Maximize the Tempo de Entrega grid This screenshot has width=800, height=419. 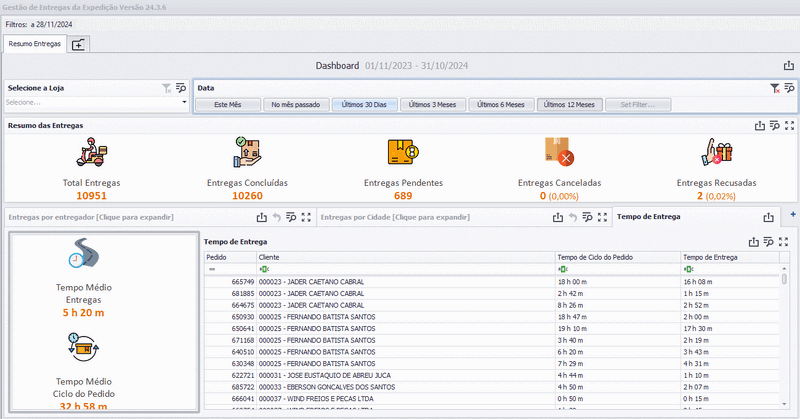pos(783,242)
